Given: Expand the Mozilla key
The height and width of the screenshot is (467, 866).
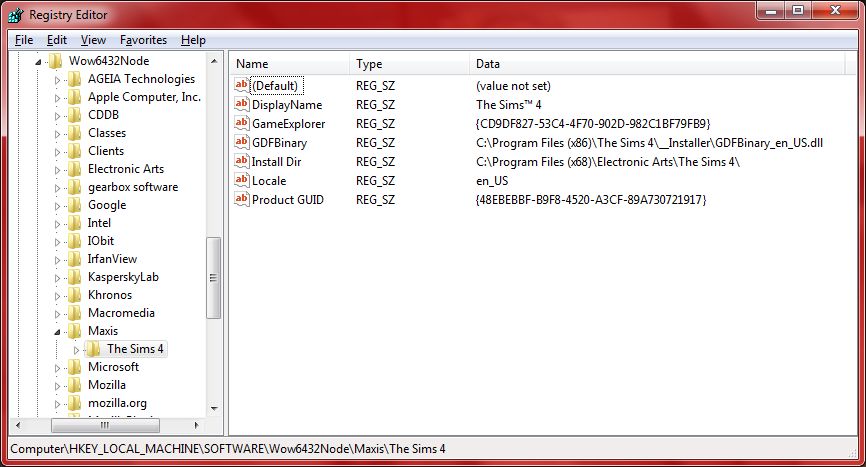Looking at the screenshot, I should 57,386.
